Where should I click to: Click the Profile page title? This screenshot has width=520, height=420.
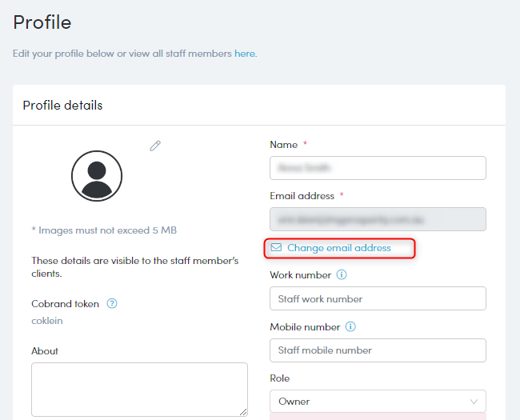coord(42,22)
